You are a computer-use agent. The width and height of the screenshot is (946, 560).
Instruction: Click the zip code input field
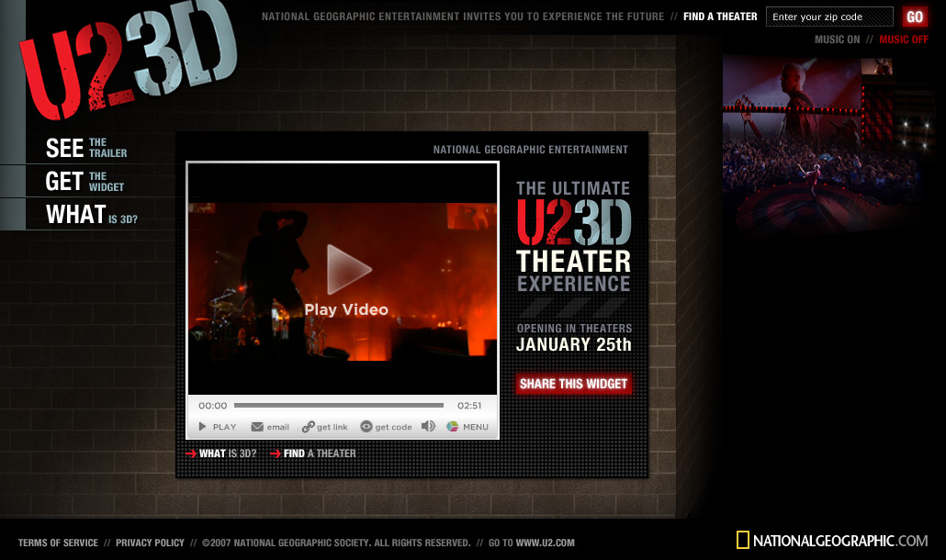829,17
